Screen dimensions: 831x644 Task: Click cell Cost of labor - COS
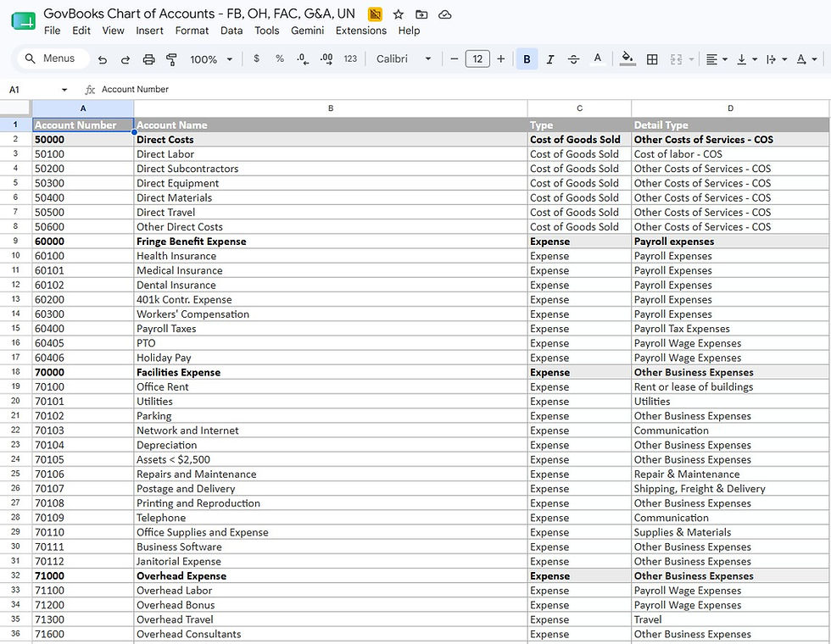[730, 154]
